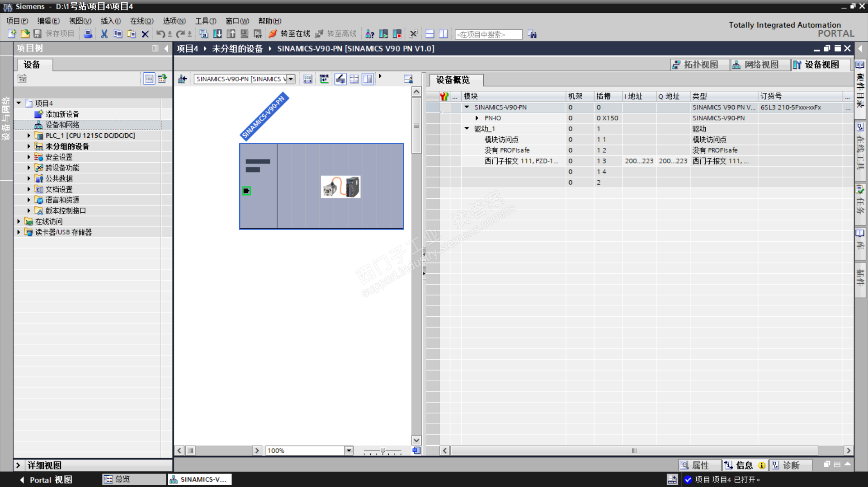The image size is (868, 487).
Task: Click the icon at right of device view toolbar
Action: [x=408, y=79]
